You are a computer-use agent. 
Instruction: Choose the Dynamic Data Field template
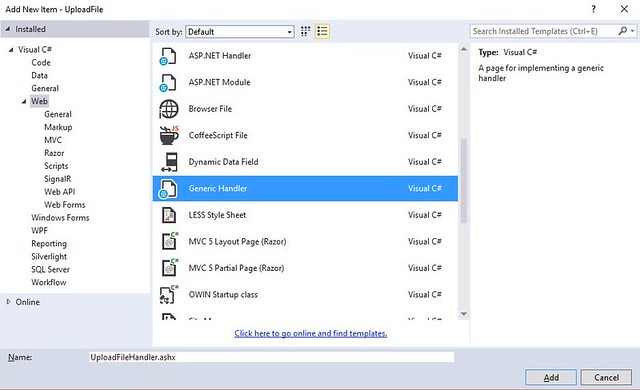[x=305, y=162]
